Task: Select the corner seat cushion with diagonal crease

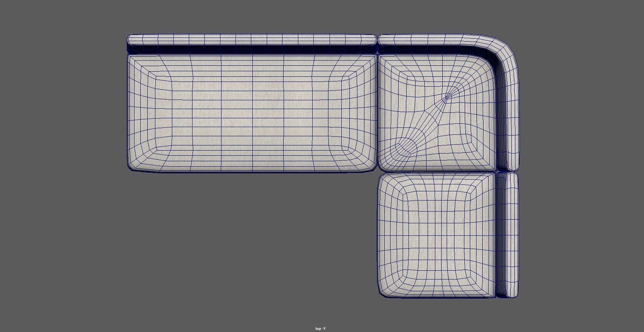Action: click(437, 113)
